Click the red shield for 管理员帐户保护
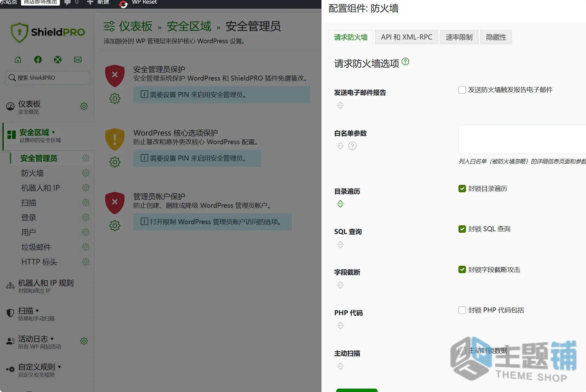 point(115,203)
